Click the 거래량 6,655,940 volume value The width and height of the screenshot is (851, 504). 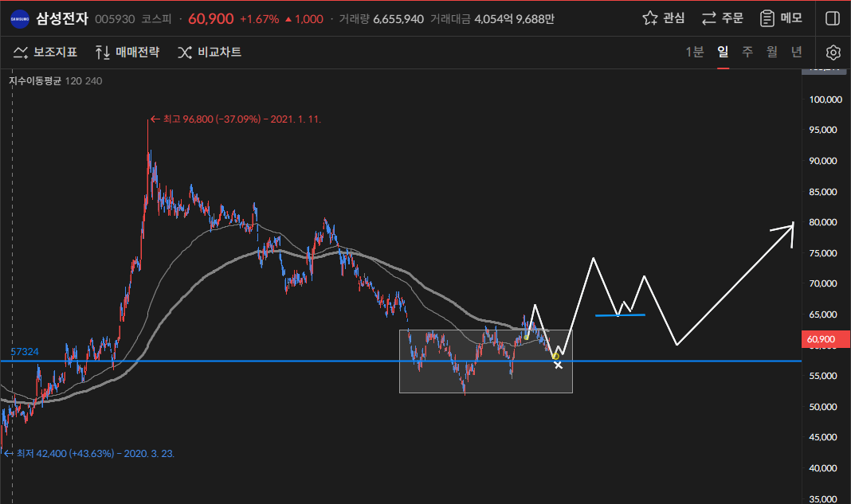tap(382, 19)
